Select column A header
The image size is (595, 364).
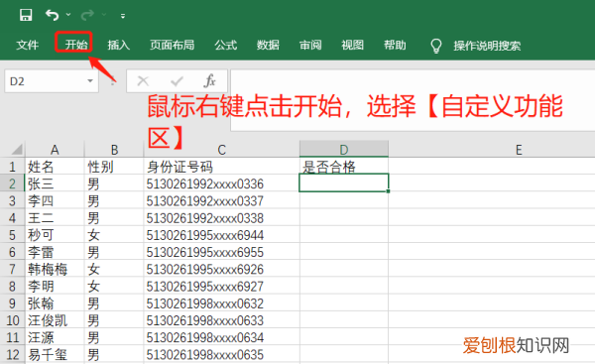tap(55, 150)
